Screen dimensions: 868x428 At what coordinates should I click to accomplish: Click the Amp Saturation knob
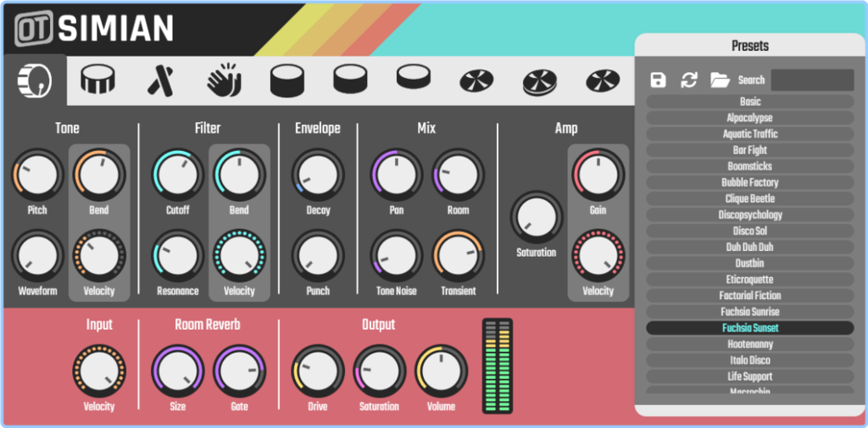tap(537, 217)
